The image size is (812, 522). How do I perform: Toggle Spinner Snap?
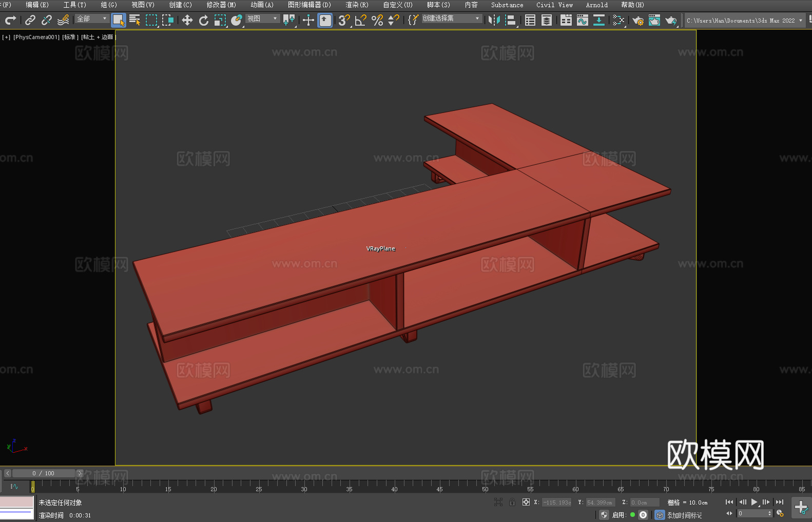click(x=394, y=20)
